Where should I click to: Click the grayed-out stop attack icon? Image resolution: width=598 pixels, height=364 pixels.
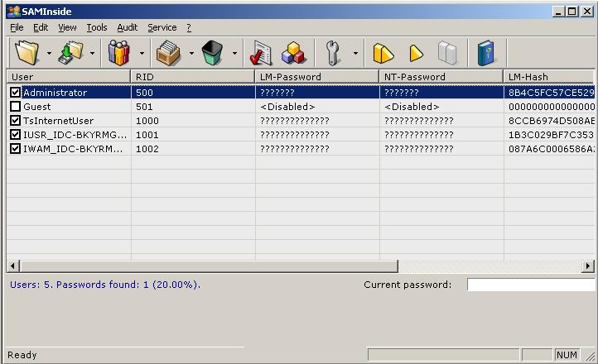pyautogui.click(x=447, y=53)
